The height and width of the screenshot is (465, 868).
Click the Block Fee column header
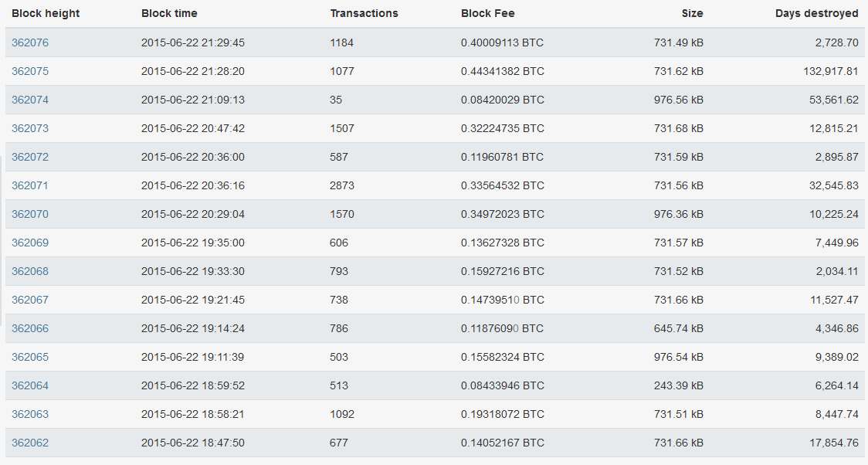click(488, 13)
